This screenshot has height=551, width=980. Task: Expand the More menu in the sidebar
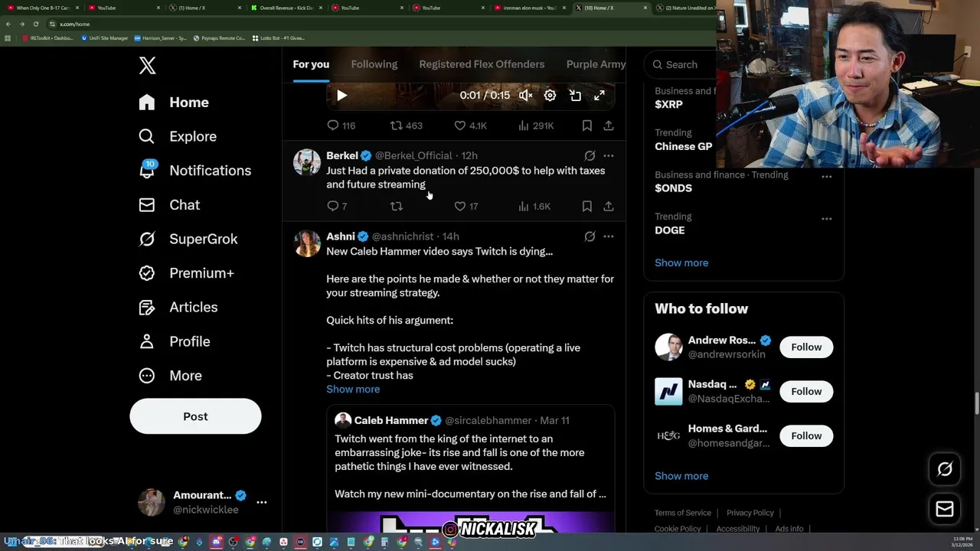(171, 376)
